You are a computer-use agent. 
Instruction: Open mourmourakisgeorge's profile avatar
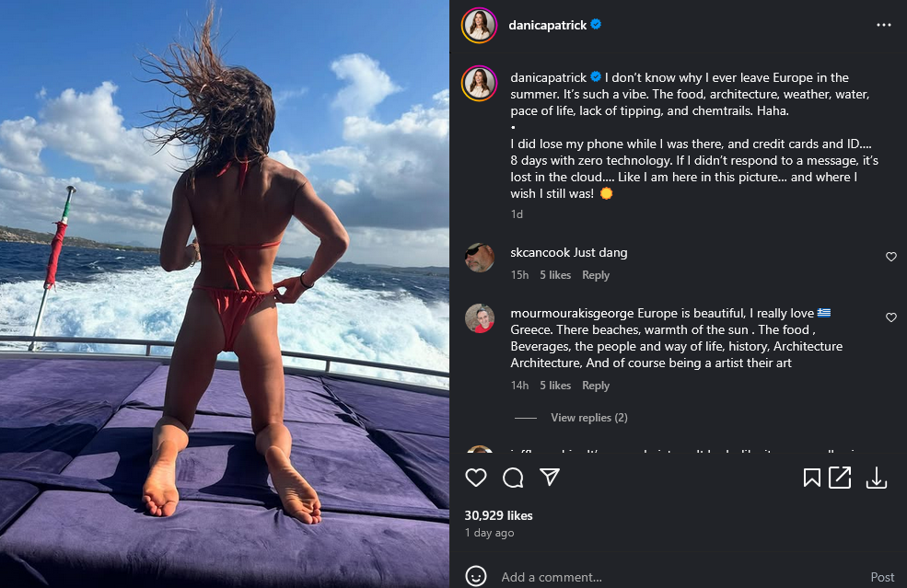[x=480, y=318]
